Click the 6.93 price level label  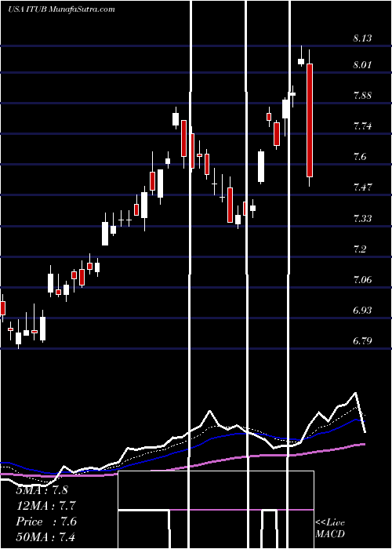pyautogui.click(x=362, y=310)
